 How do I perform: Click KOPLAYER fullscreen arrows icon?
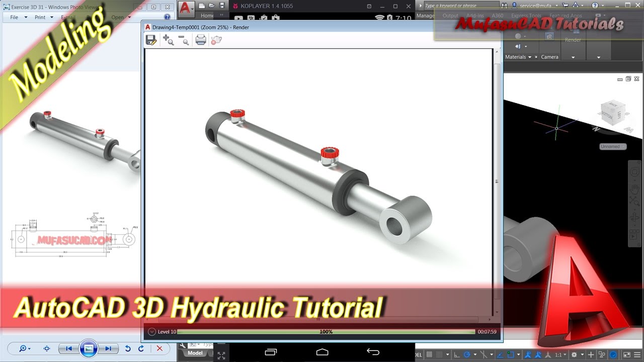coord(221,355)
